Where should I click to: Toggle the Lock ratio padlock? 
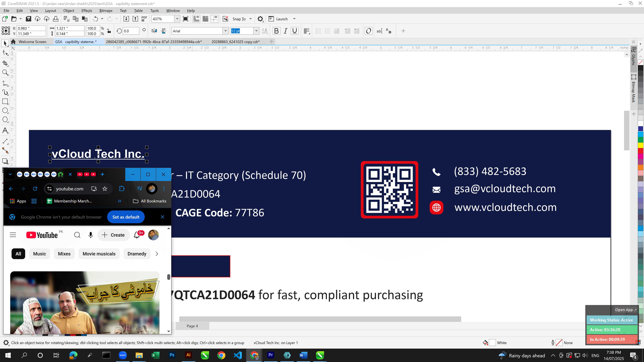109,31
